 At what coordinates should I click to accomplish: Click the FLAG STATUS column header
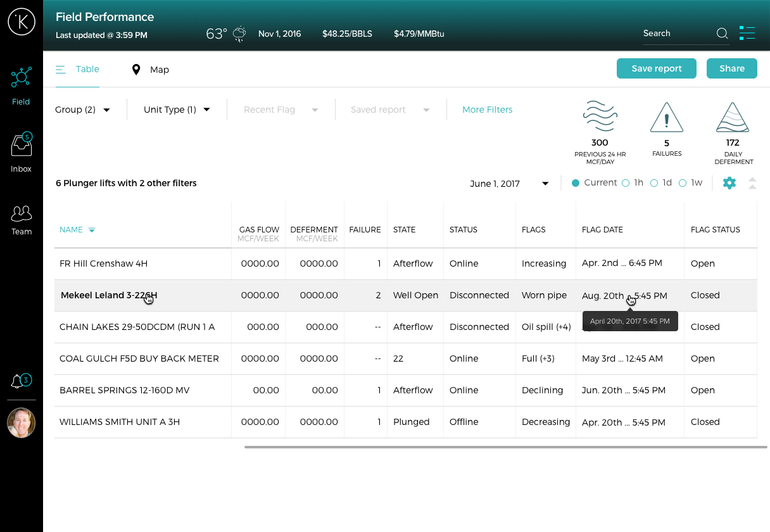pyautogui.click(x=716, y=230)
